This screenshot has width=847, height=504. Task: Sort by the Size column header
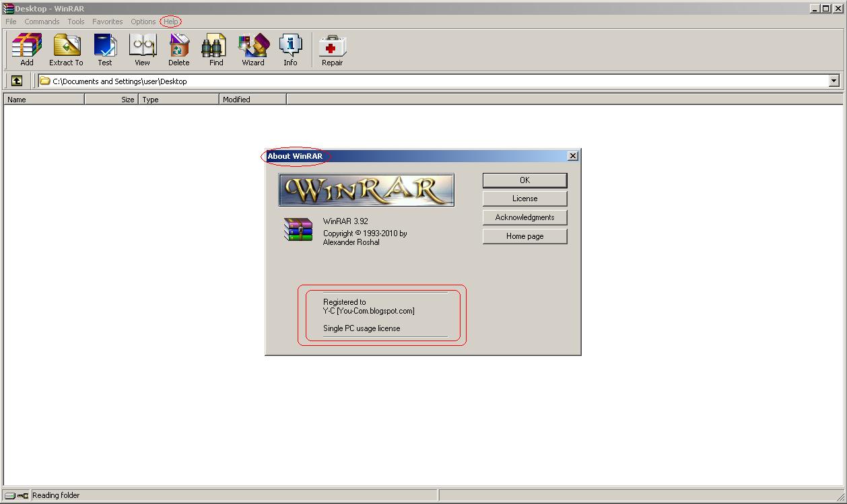click(111, 99)
